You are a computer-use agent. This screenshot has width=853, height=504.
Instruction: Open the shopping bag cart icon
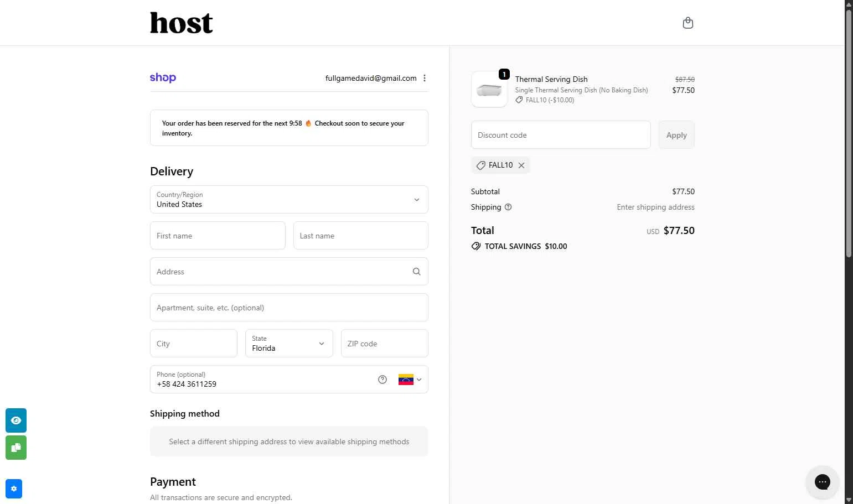click(x=688, y=23)
